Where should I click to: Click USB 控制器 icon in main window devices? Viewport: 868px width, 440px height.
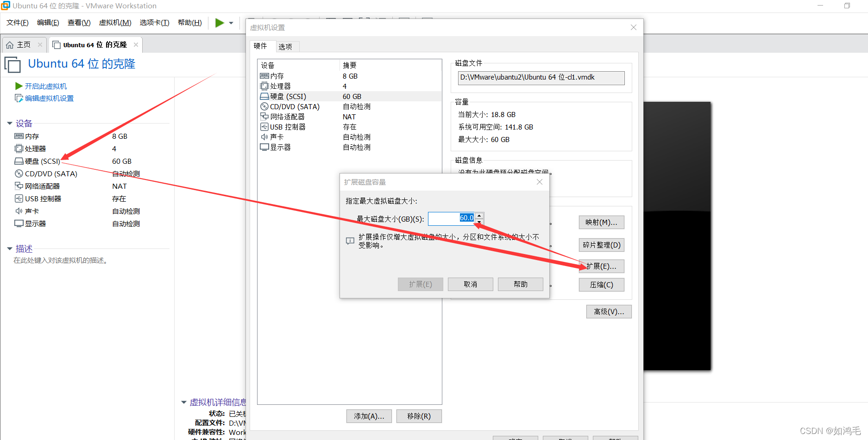pos(19,198)
